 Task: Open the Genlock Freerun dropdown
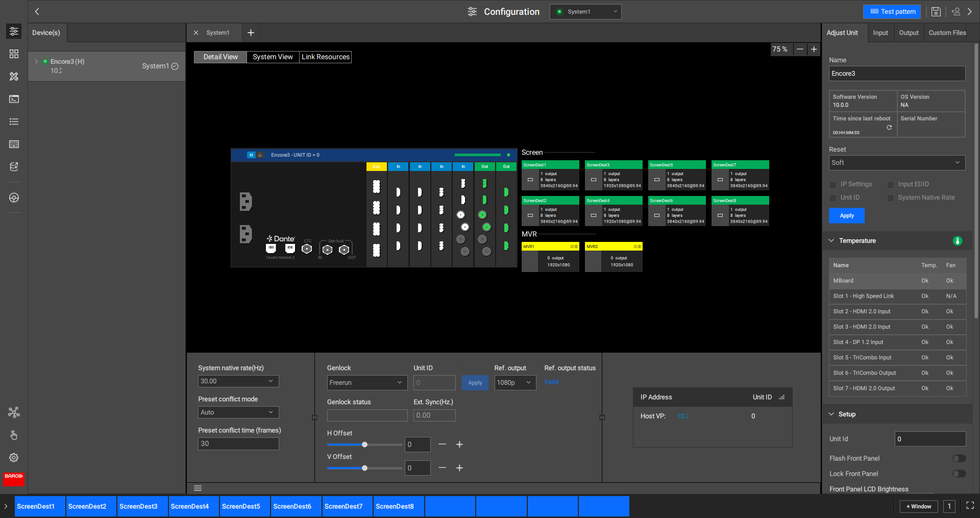(367, 383)
